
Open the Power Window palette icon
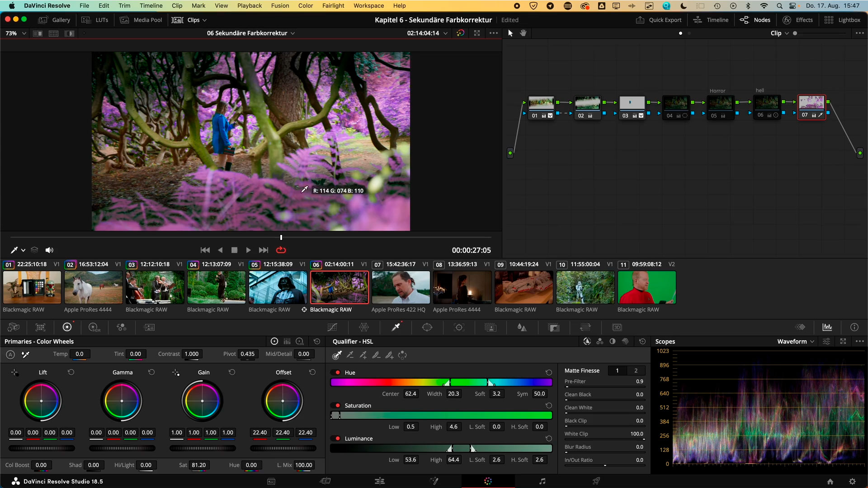[x=427, y=327]
